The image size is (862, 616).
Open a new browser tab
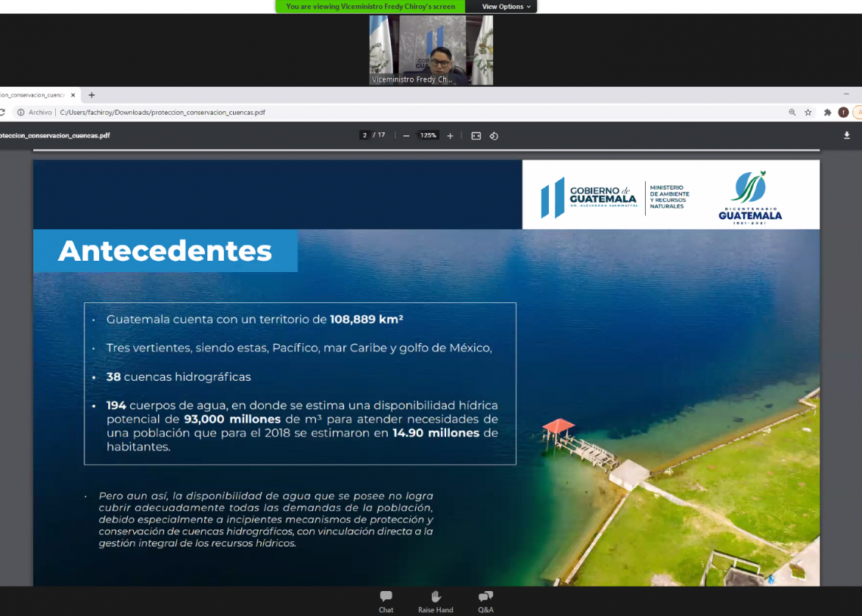[91, 95]
